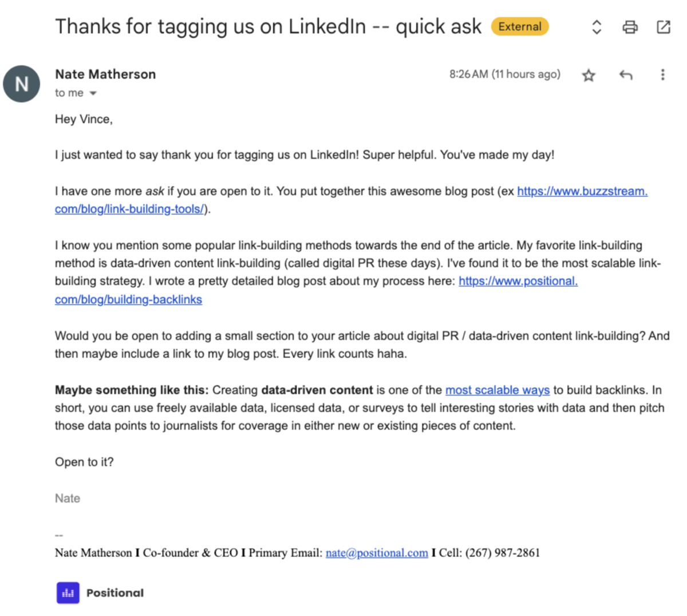Click the email subject line heading
This screenshot has width=687, height=616.
[x=268, y=27]
